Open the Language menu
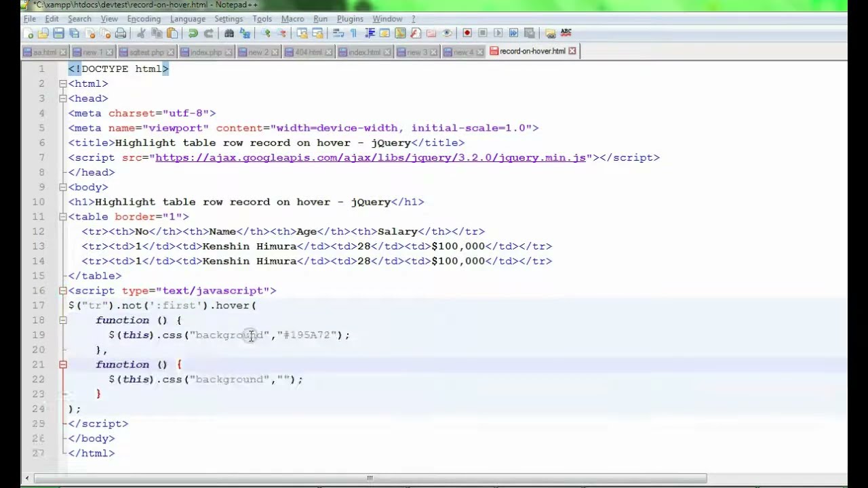The image size is (868, 488). coord(188,19)
